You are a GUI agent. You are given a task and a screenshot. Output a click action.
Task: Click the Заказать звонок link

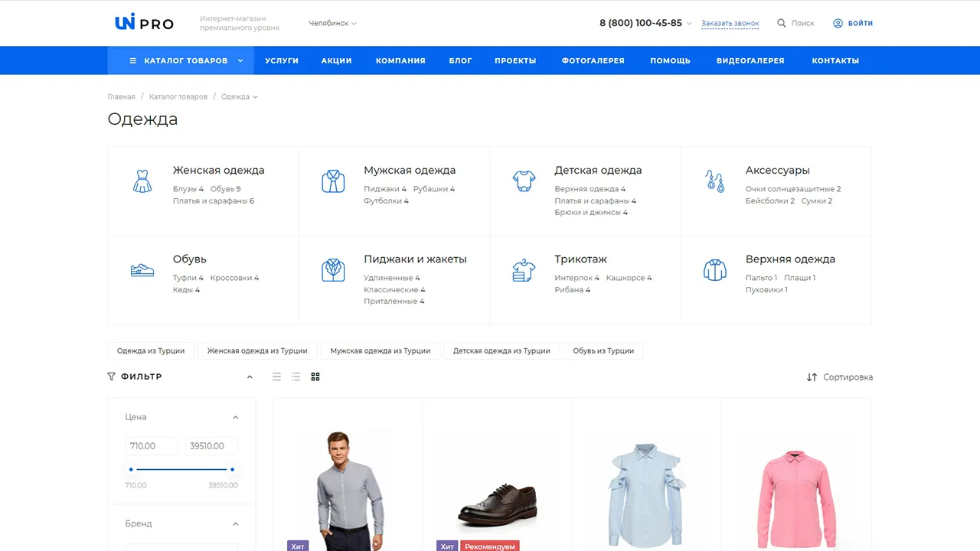730,24
